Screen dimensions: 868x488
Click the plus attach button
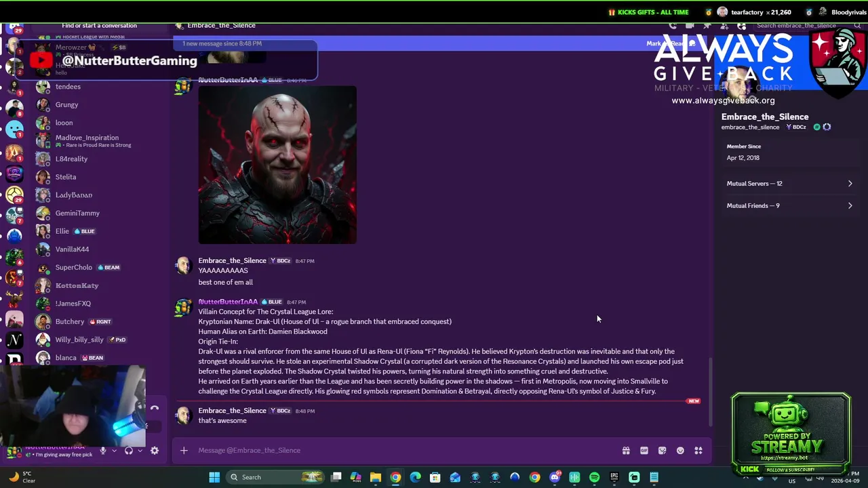point(184,451)
